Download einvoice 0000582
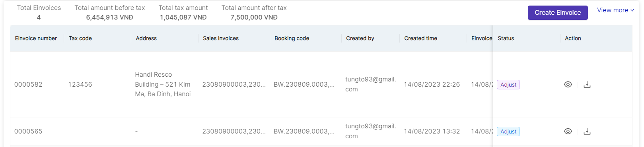Image resolution: width=644 pixels, height=147 pixels. (587, 85)
